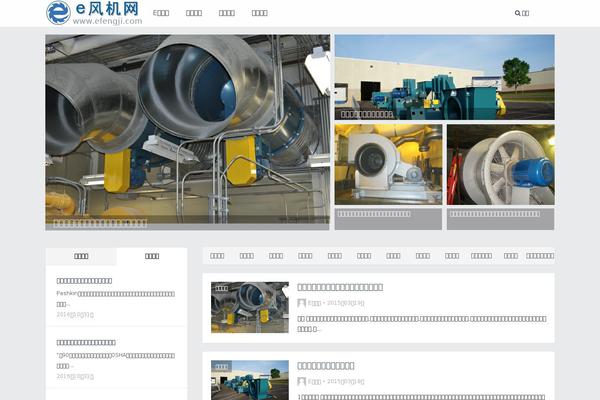This screenshot has width=600, height=400.
Task: Open the white centrifugal blower featured image
Action: [388, 164]
